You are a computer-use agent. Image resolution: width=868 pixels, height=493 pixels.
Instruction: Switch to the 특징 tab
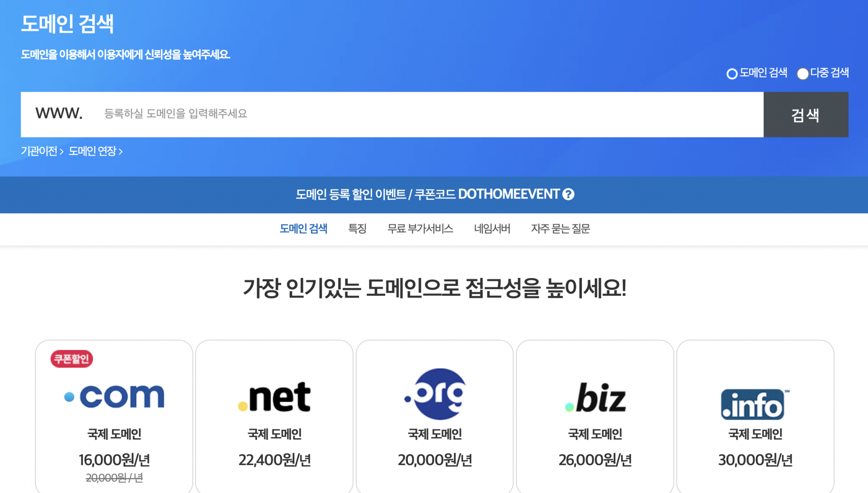pyautogui.click(x=357, y=229)
